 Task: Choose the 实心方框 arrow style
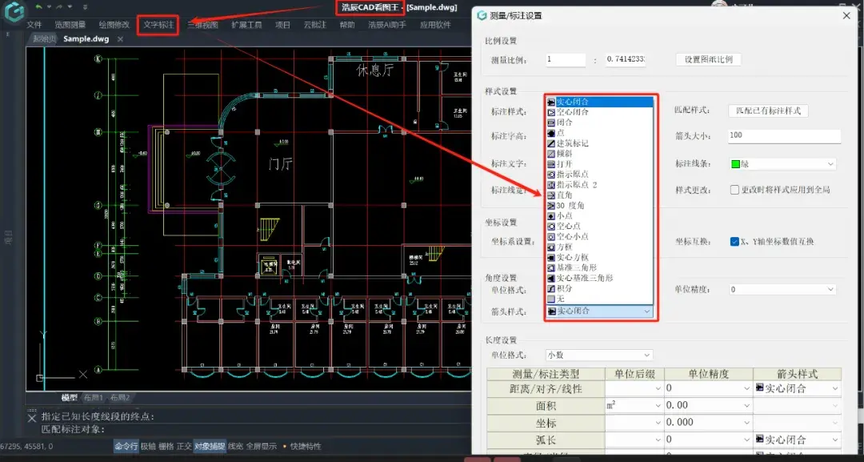(x=600, y=257)
